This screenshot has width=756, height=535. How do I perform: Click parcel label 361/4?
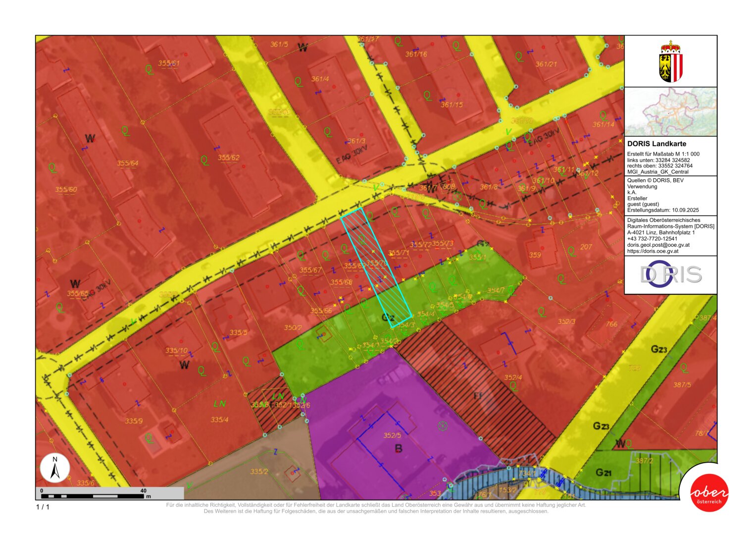pos(320,79)
